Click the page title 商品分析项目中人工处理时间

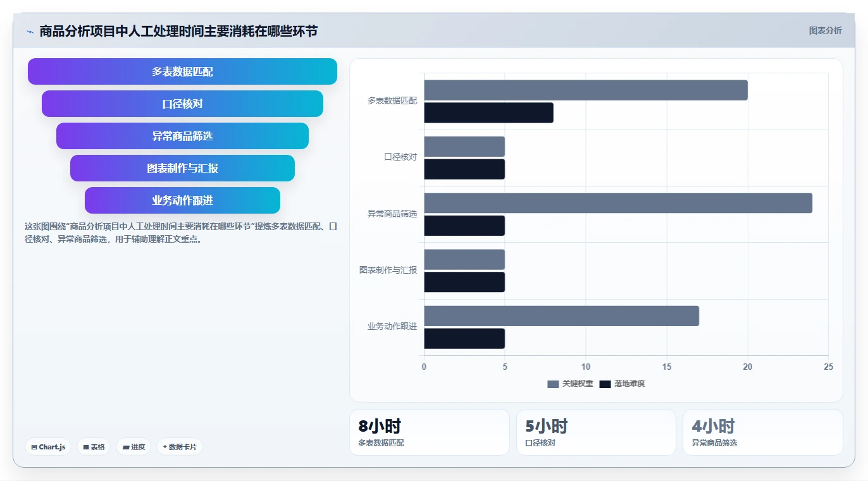coord(178,31)
